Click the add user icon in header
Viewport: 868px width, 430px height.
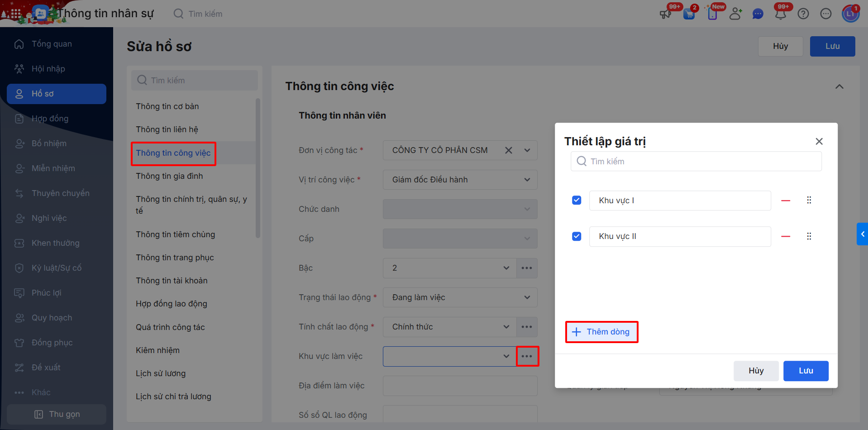click(735, 14)
